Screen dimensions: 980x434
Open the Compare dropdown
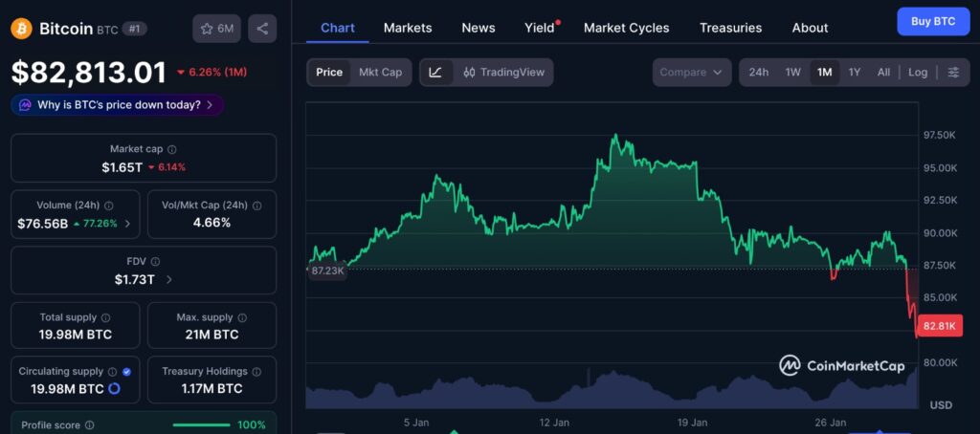pyautogui.click(x=692, y=73)
